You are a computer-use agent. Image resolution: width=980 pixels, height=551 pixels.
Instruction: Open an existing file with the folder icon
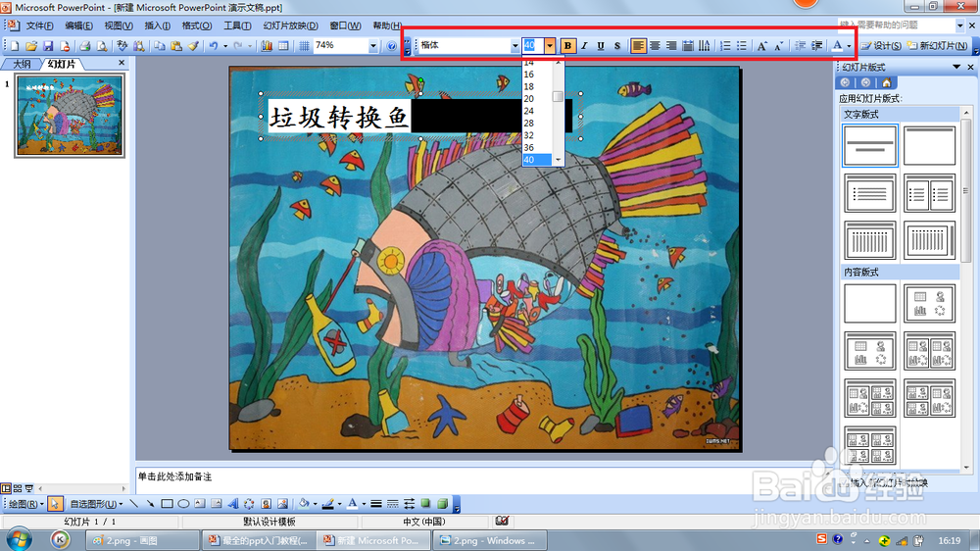[x=31, y=46]
